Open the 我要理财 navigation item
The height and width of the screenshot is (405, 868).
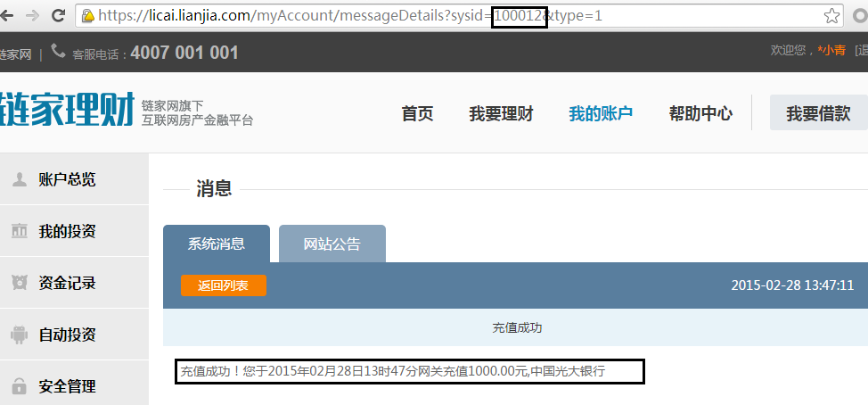tap(501, 113)
